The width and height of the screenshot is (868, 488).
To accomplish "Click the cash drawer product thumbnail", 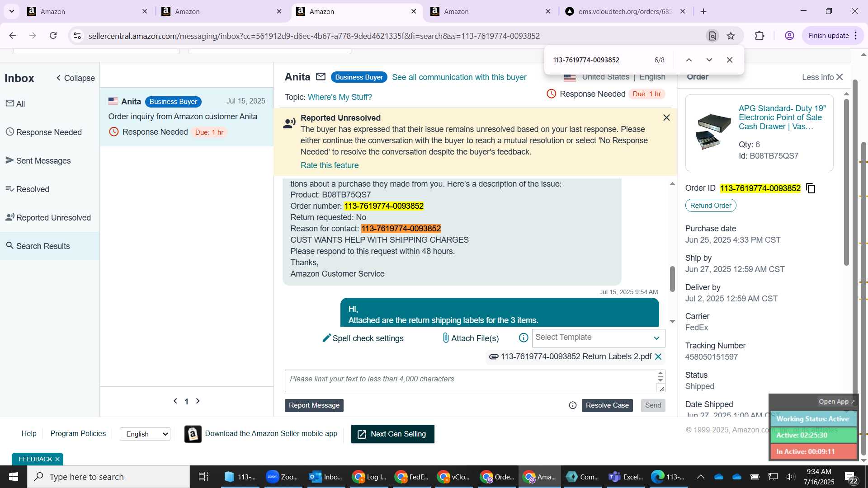I will (713, 131).
